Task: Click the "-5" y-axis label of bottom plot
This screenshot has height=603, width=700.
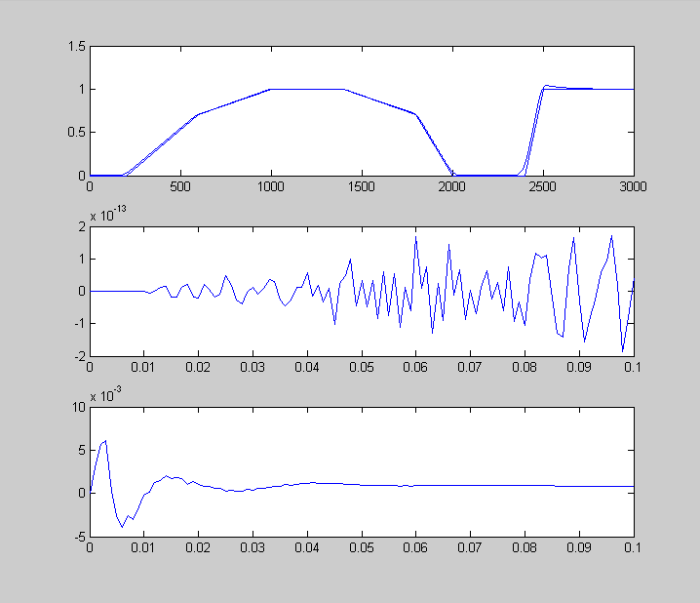Action: coord(78,536)
